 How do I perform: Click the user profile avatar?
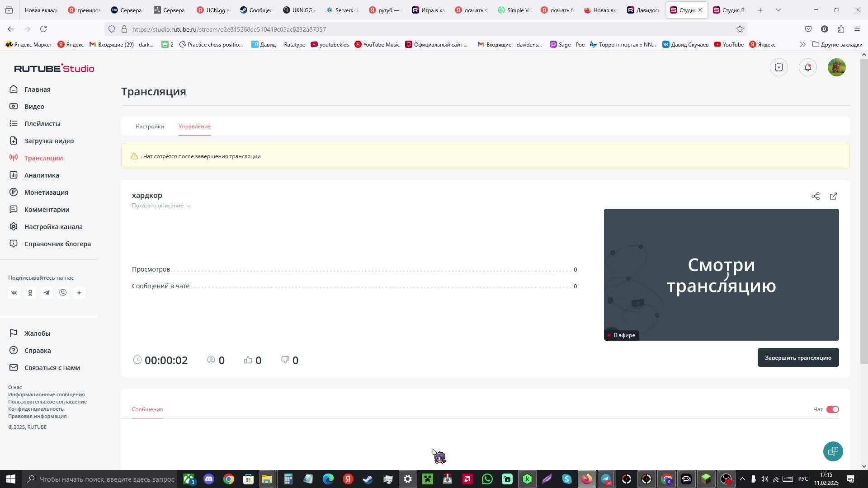click(836, 67)
